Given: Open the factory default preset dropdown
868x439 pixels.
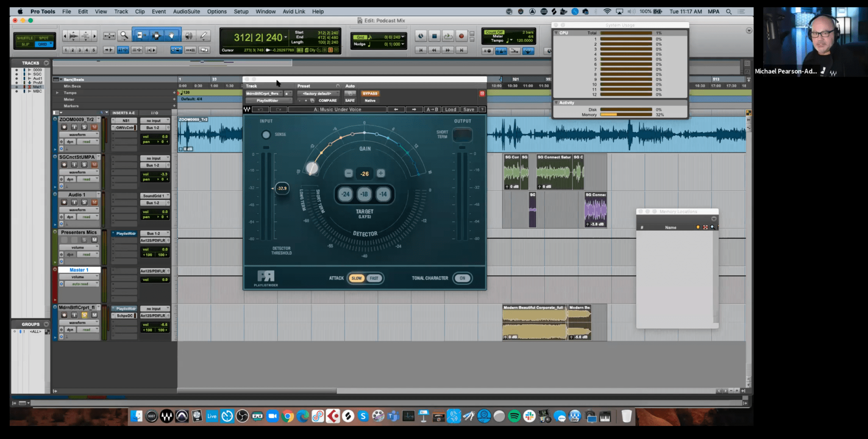Looking at the screenshot, I should click(318, 93).
